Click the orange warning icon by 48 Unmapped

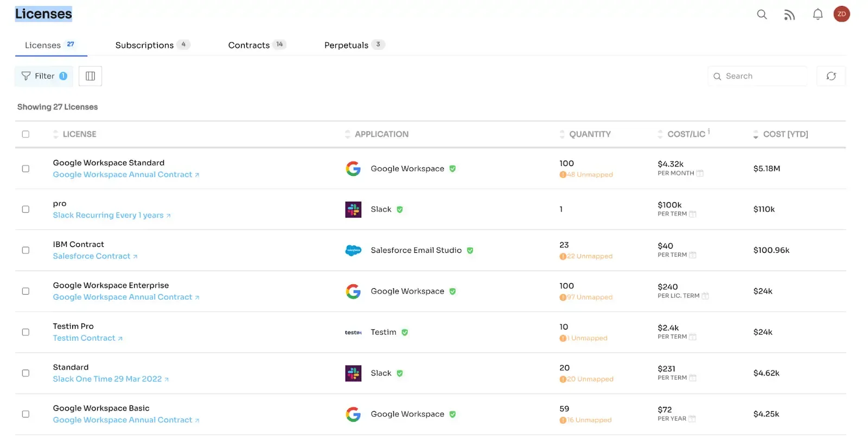[x=563, y=175]
